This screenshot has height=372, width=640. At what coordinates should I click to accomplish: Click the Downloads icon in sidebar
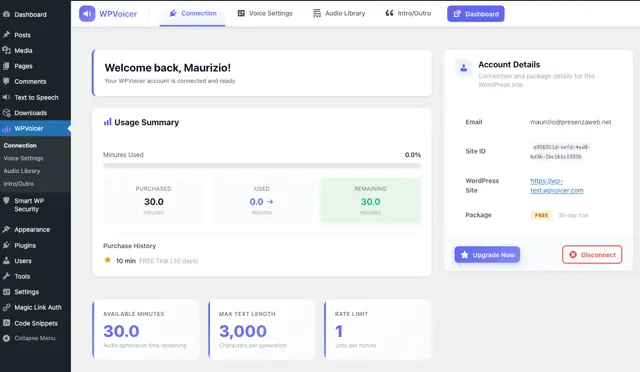[7, 113]
